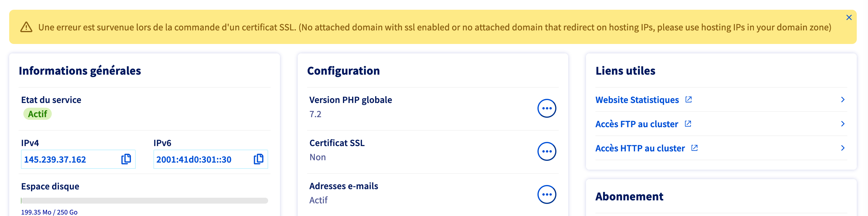Open the Accès FTP au cluster link
868x216 pixels.
click(x=637, y=124)
